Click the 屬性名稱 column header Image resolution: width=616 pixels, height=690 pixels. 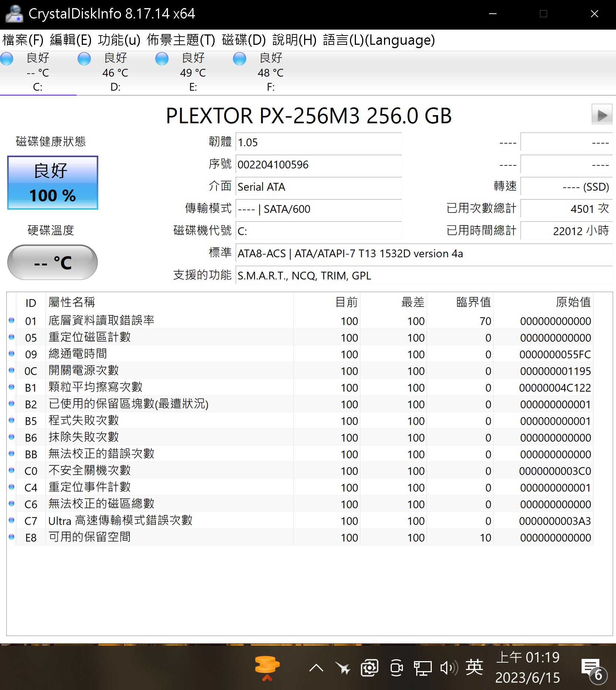point(169,302)
